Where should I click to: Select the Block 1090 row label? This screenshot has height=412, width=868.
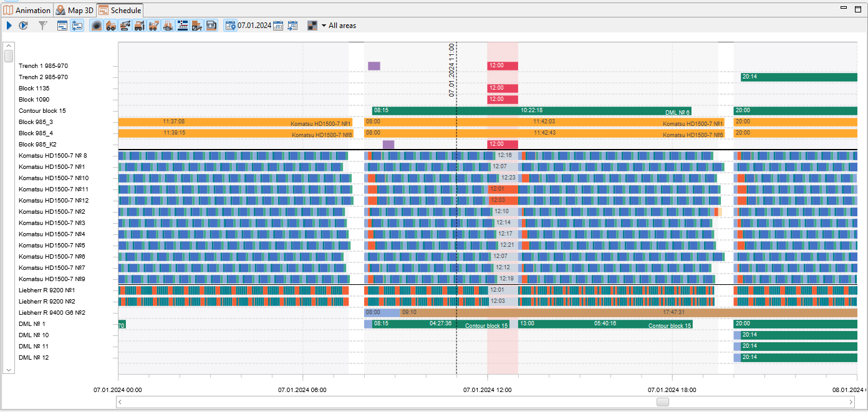[x=34, y=100]
